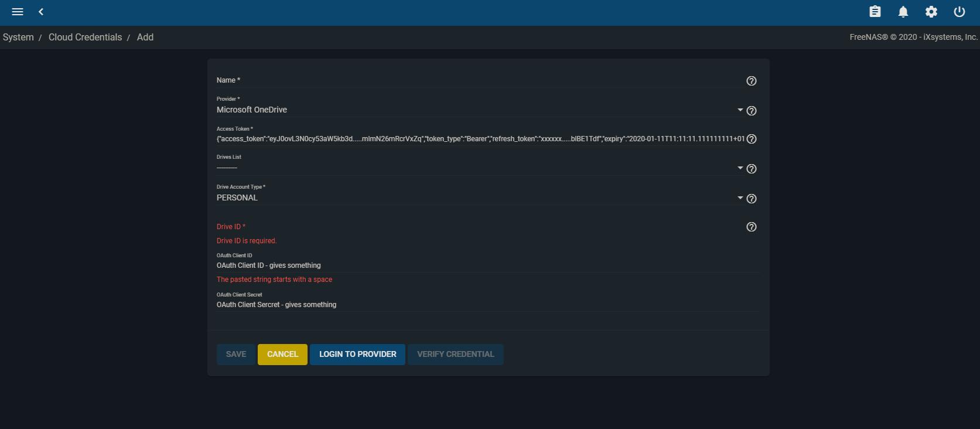Show help for the Drive ID field
The image size is (980, 429).
[752, 227]
